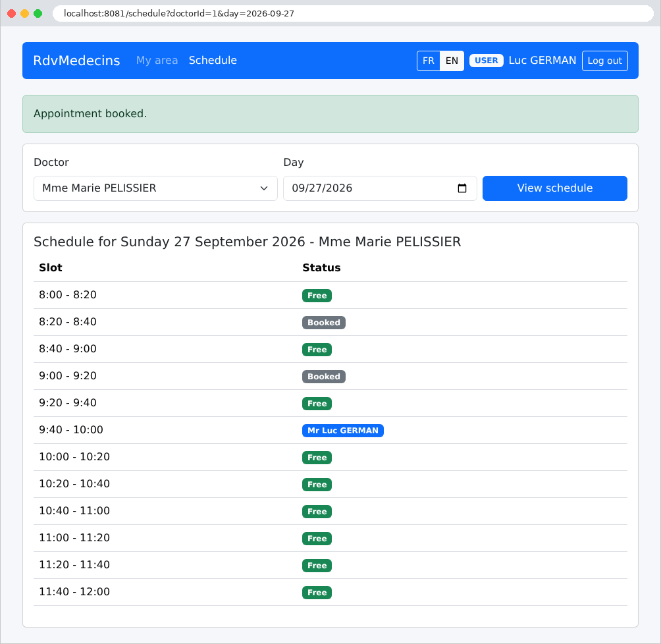The image size is (661, 644).
Task: Select the Free badge for 11:40 - 12:00
Action: (317, 593)
